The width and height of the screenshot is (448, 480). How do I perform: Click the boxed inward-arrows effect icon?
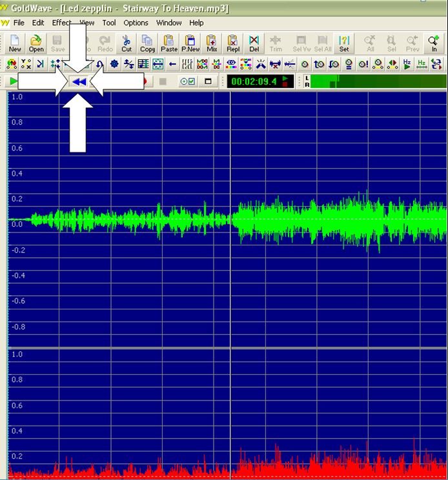(x=158, y=65)
